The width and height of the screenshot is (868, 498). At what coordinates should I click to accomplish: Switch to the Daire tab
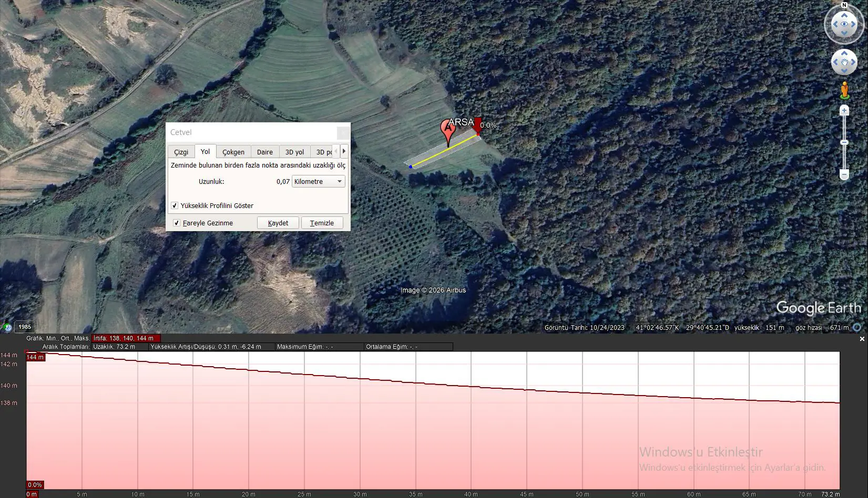tap(264, 152)
